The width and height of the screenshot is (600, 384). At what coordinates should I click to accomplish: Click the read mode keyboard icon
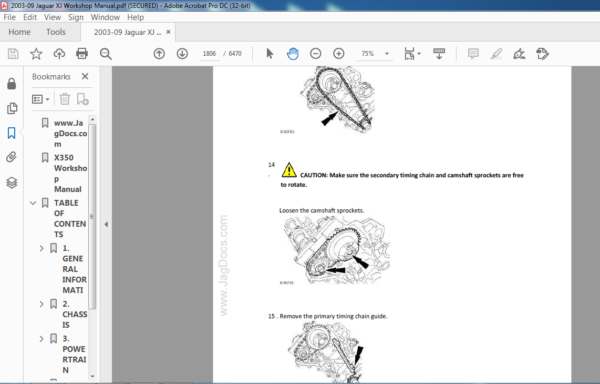tap(439, 54)
